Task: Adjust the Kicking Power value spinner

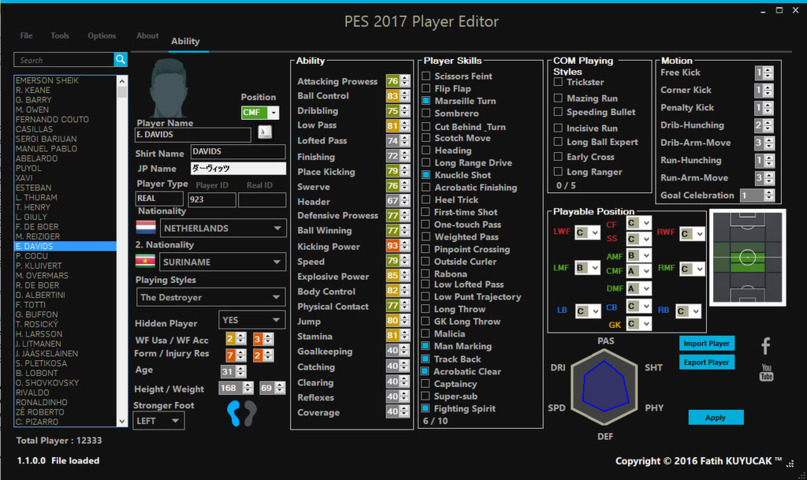Action: pyautogui.click(x=405, y=246)
